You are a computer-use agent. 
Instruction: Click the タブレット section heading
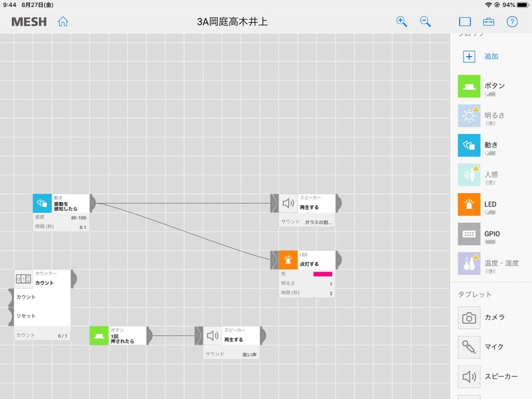click(x=475, y=294)
